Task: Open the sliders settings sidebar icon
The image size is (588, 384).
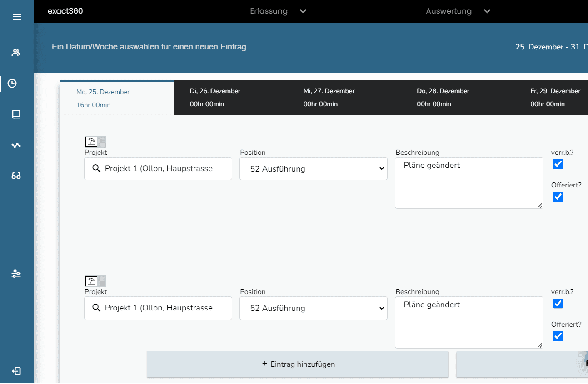Action: (16, 274)
